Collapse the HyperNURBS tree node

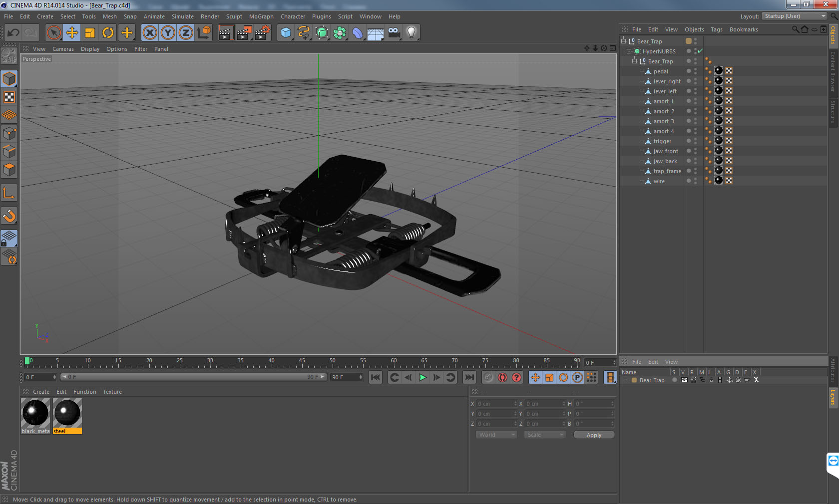tap(629, 51)
